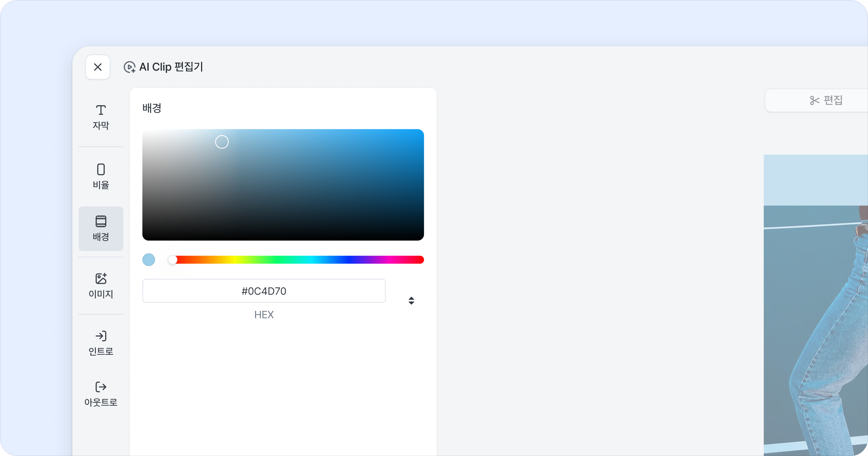
Task: Click the HEX label text
Action: (x=264, y=315)
